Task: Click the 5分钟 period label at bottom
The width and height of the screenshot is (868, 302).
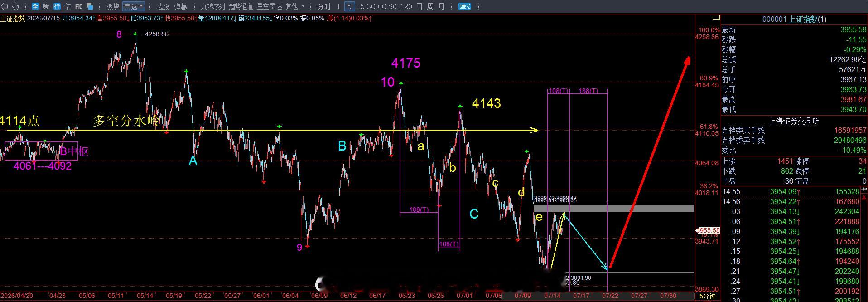Action: coord(708,297)
